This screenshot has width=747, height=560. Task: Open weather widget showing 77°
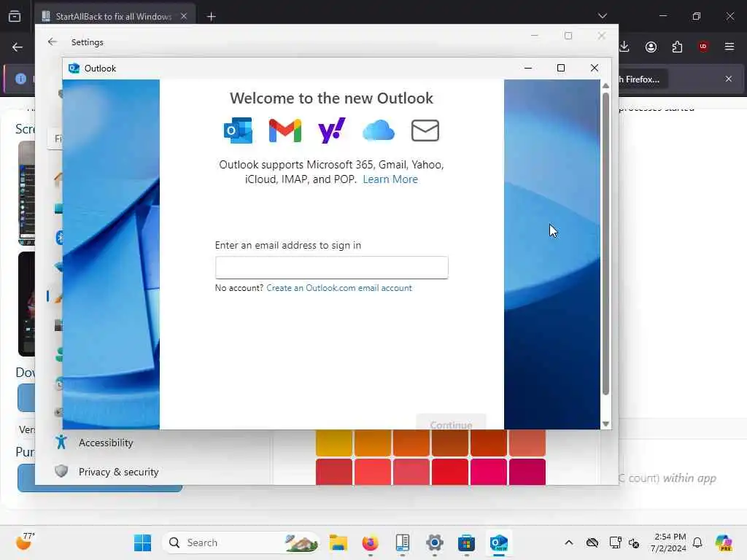coord(25,542)
